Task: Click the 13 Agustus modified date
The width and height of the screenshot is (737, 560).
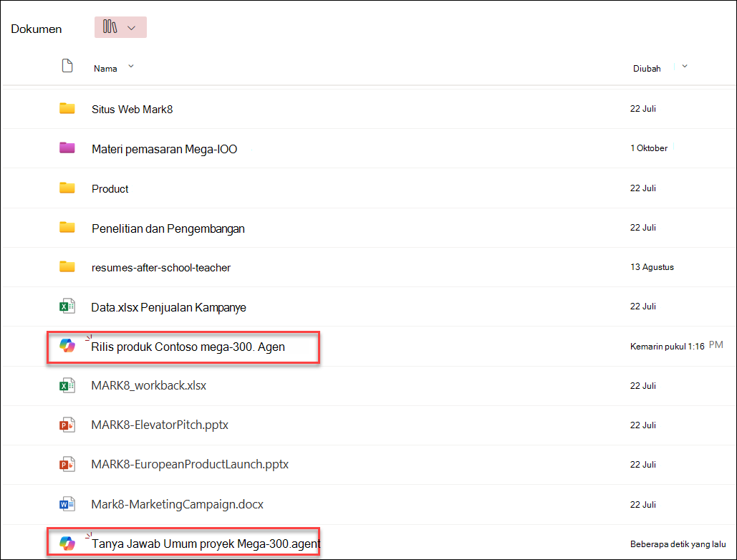Action: point(652,267)
